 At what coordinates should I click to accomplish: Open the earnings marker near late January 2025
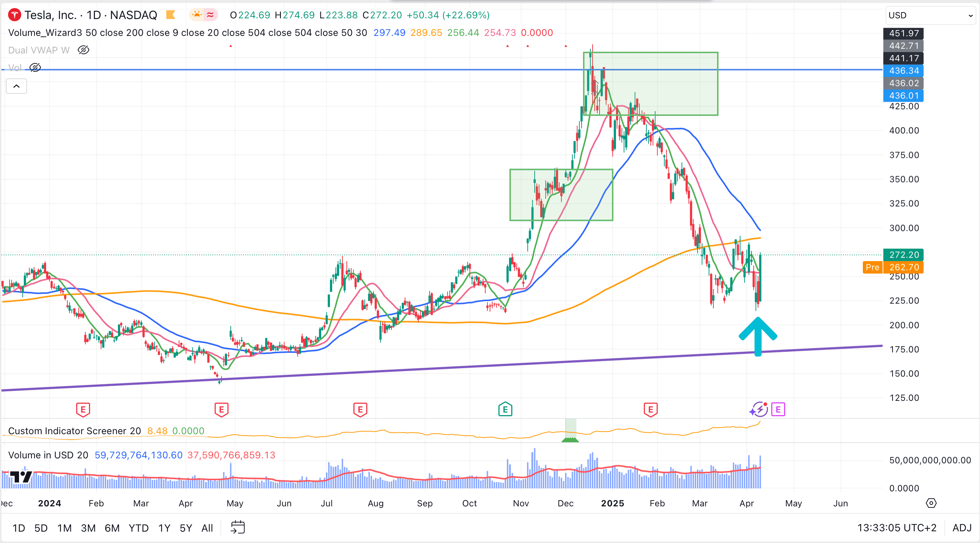[x=650, y=410]
